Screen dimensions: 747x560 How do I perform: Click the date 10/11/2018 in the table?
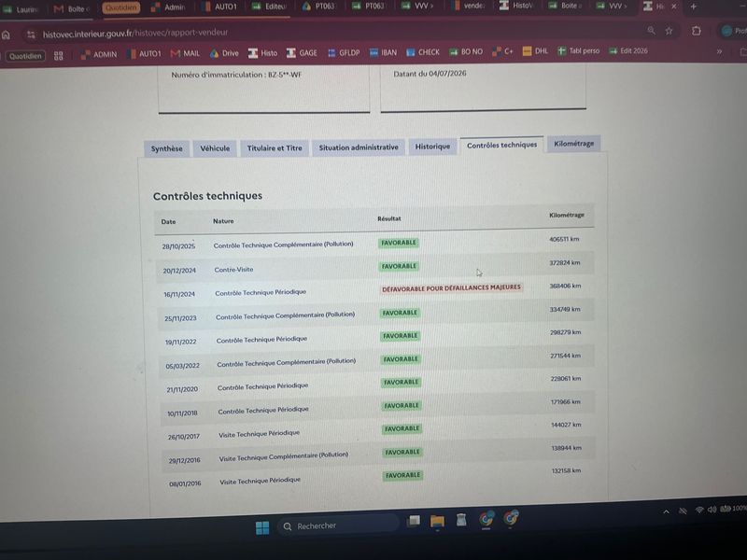click(x=182, y=413)
